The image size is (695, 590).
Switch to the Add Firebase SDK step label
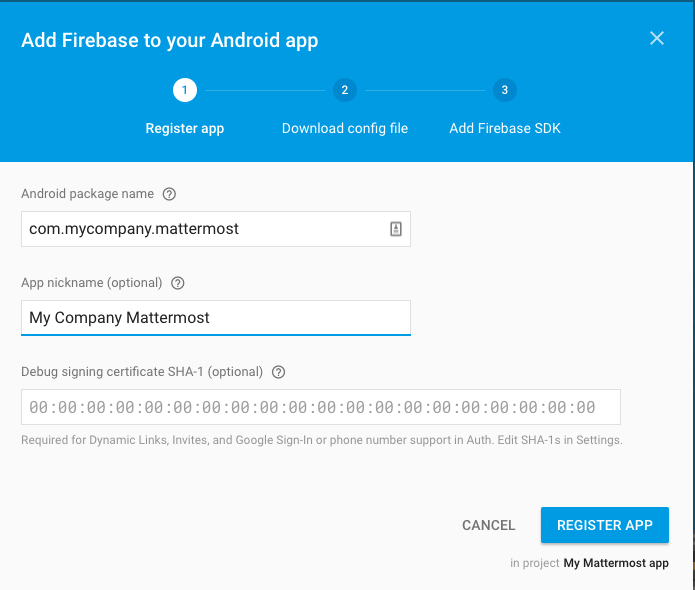click(505, 128)
